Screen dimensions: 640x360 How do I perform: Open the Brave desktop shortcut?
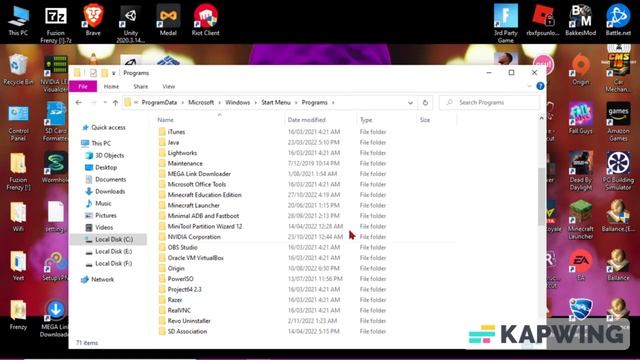[x=93, y=20]
